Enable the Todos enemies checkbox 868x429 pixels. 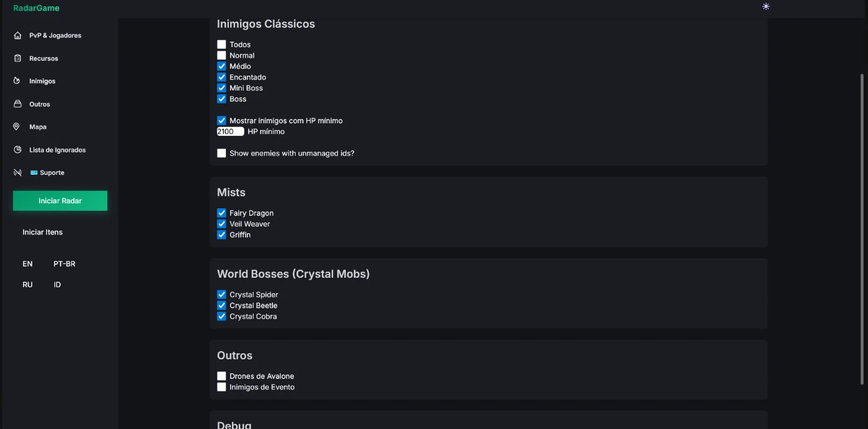coord(221,45)
